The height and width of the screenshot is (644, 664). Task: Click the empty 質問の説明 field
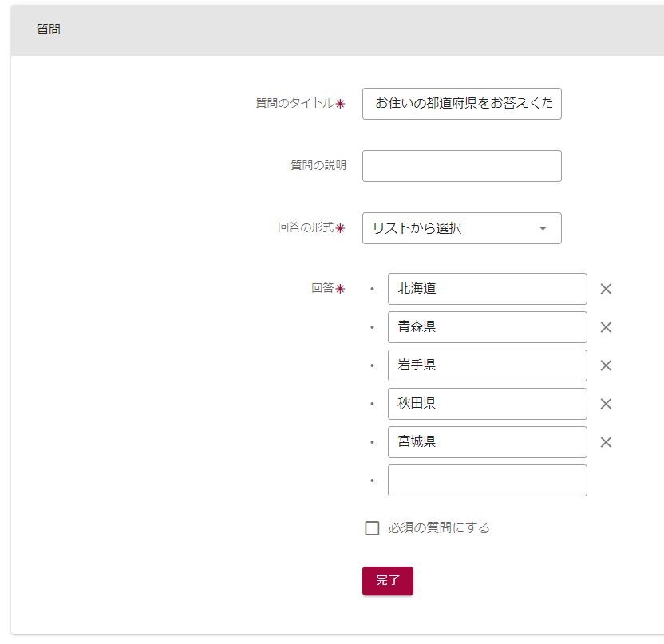coord(461,166)
